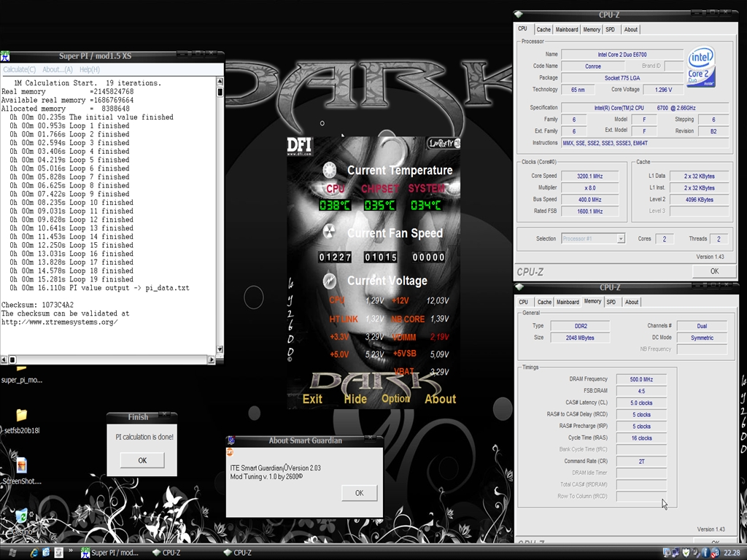Click OK in upper CPU-Z window
The width and height of the screenshot is (747, 560).
coord(715,271)
